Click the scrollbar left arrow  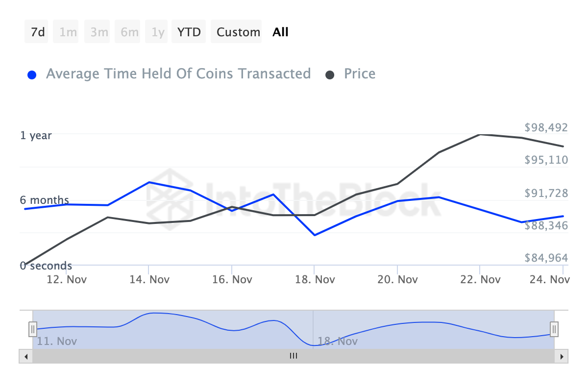26,356
